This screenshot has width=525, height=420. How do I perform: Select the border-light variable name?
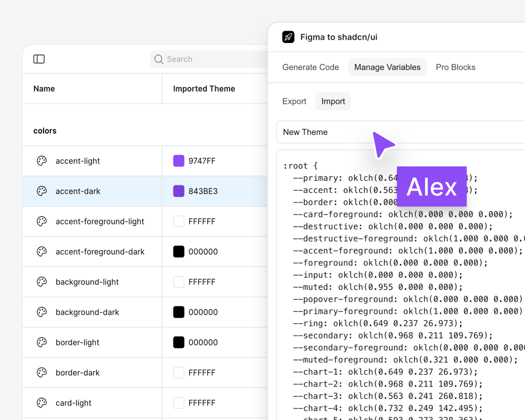77,343
